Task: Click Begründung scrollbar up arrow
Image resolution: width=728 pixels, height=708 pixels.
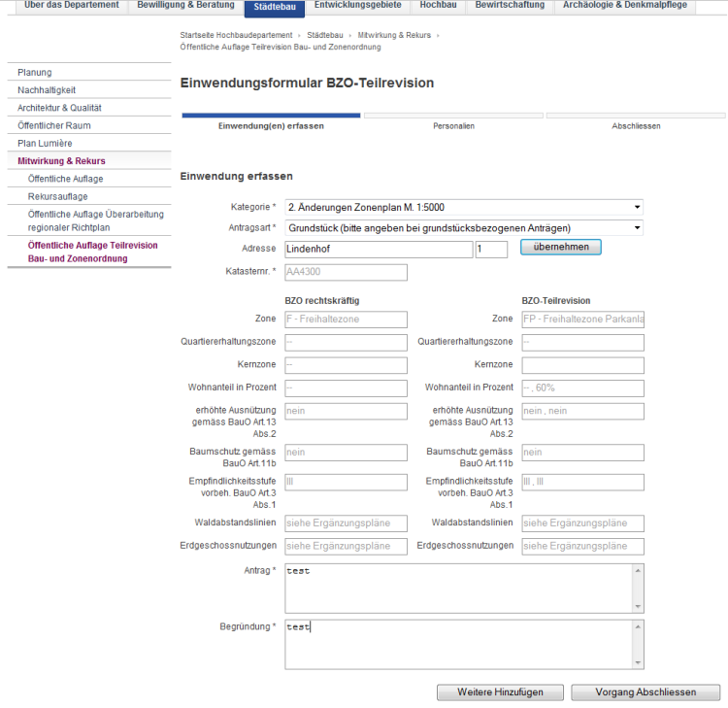Action: click(638, 626)
